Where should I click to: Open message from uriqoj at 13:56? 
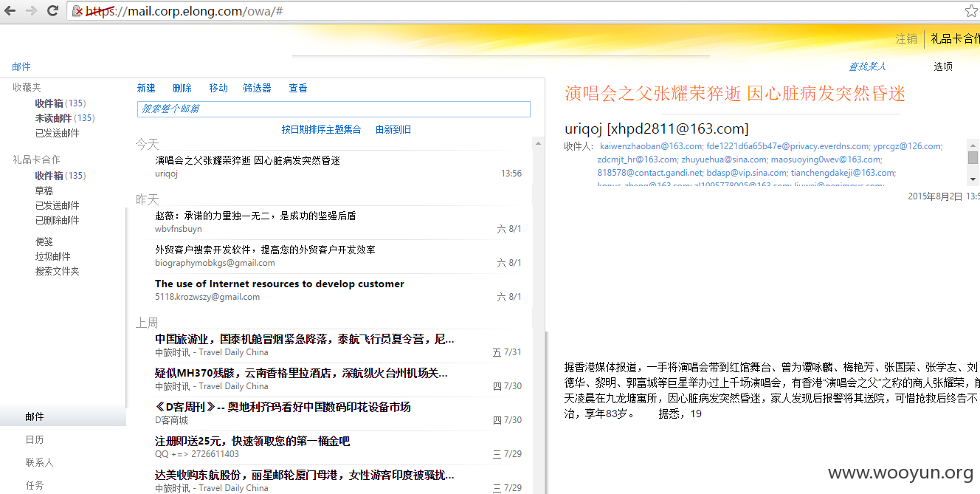pyautogui.click(x=334, y=167)
